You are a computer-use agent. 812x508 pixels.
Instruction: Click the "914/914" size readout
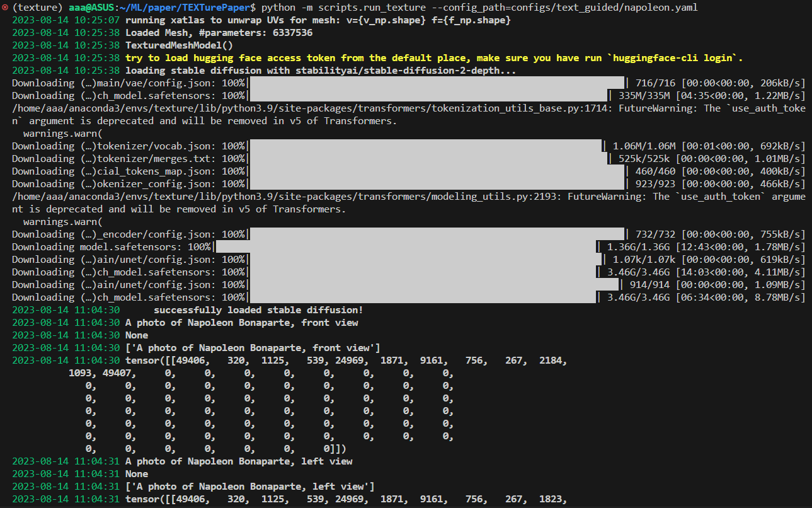(x=649, y=285)
